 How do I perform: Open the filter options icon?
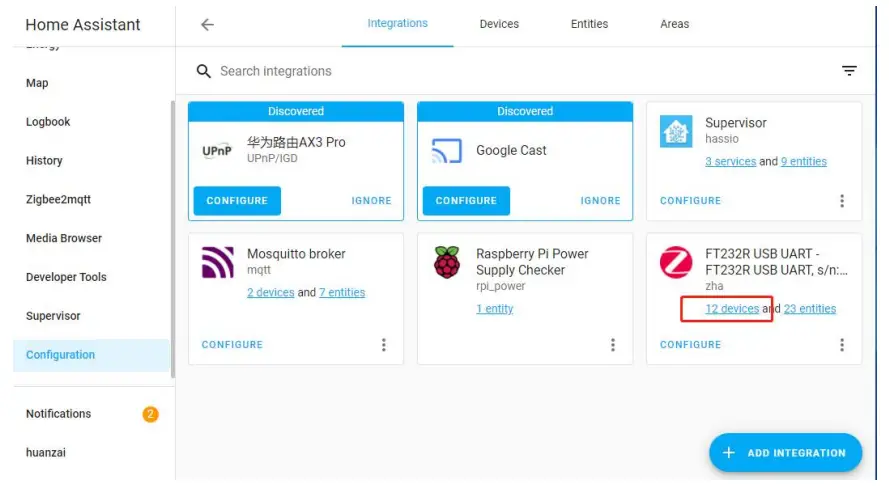[849, 71]
